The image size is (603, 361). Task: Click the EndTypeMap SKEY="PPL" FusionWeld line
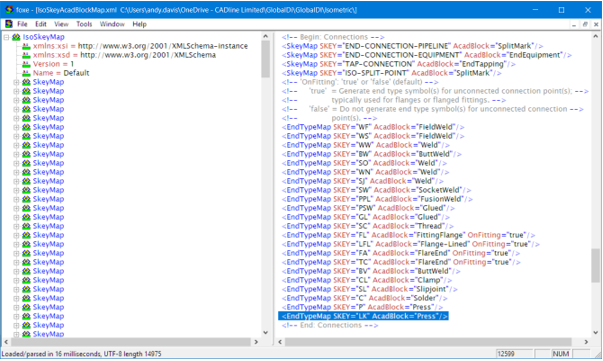377,199
